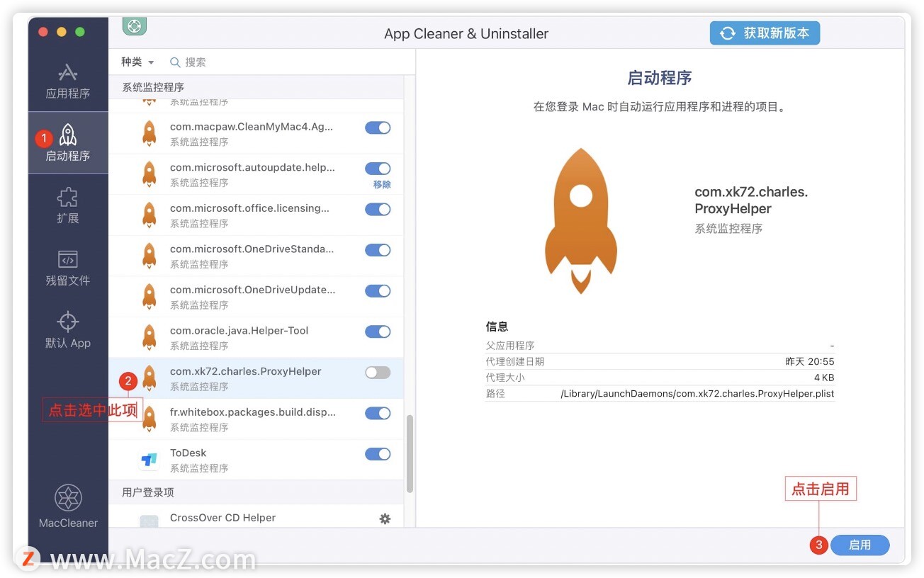Enable com.xk72.charles.ProxyHelper toggle

pyautogui.click(x=378, y=373)
